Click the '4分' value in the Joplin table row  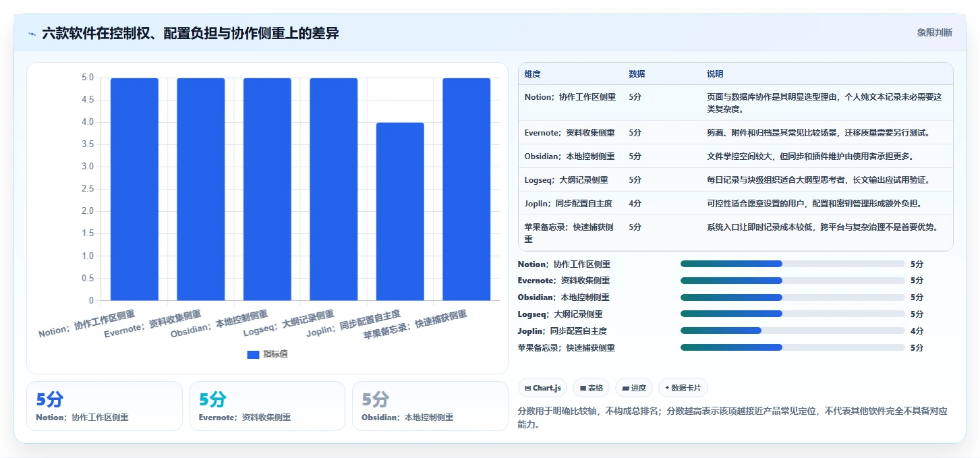coord(635,204)
